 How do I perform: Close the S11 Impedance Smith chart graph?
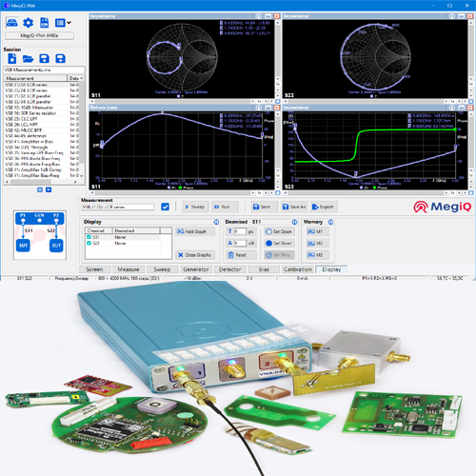[x=277, y=16]
